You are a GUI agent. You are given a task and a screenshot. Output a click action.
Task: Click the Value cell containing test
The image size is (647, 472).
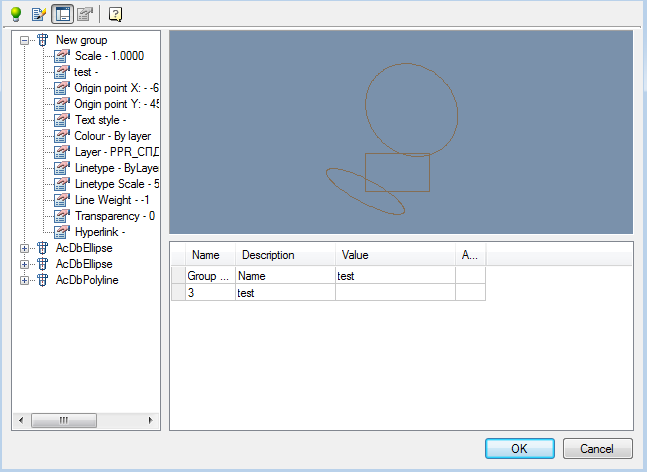click(395, 275)
